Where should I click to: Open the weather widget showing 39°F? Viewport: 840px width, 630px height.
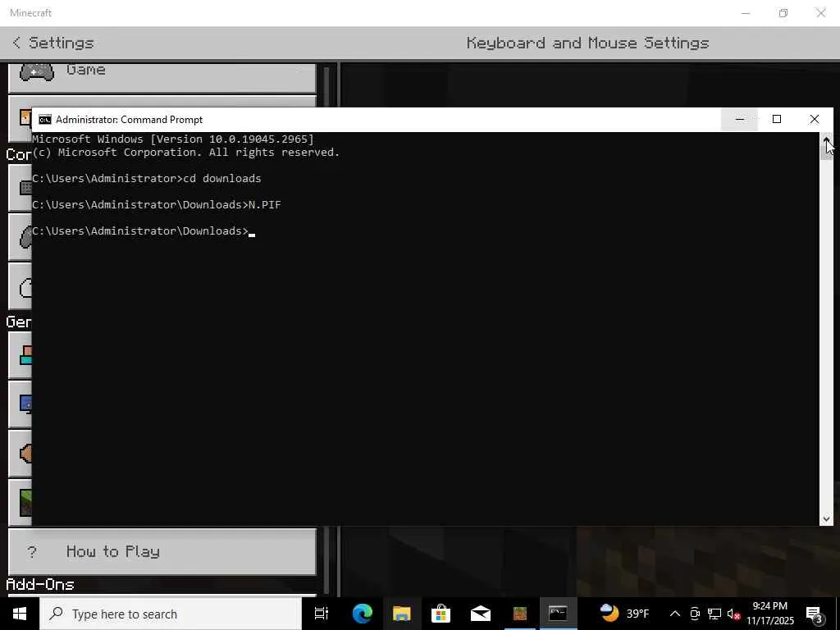(624, 614)
